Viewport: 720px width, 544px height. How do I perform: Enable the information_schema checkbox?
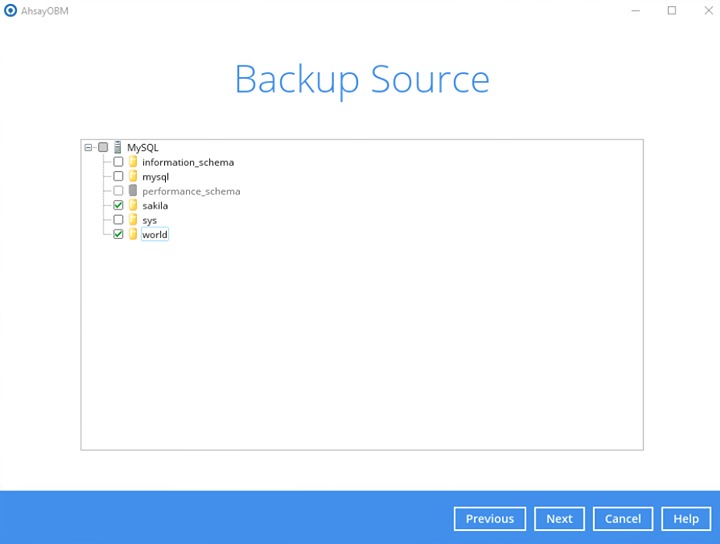[x=118, y=162]
